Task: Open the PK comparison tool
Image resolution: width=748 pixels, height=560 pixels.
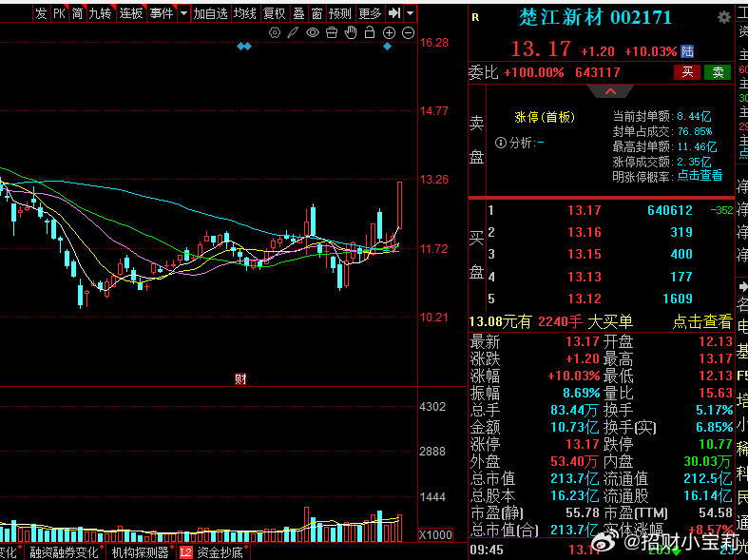Action: [x=59, y=13]
